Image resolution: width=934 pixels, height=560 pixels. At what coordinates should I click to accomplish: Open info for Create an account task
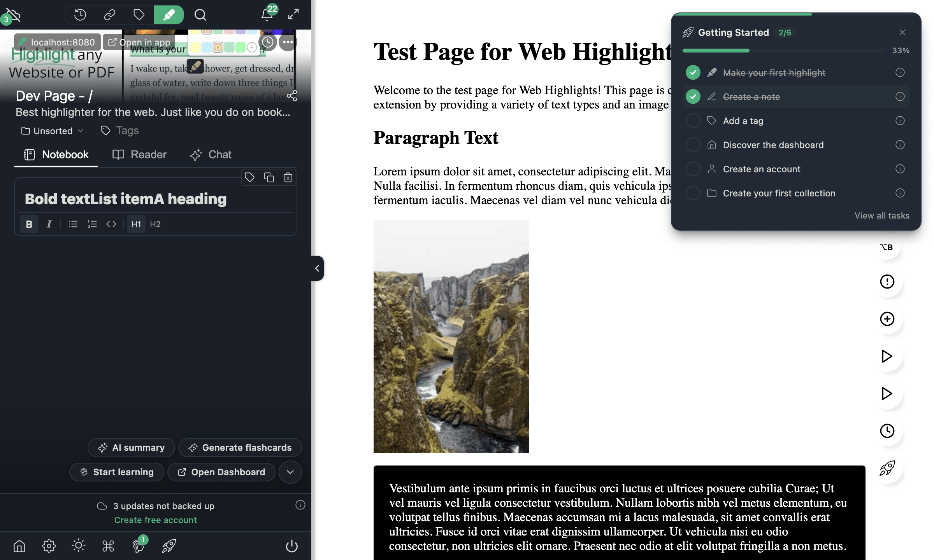click(x=900, y=169)
